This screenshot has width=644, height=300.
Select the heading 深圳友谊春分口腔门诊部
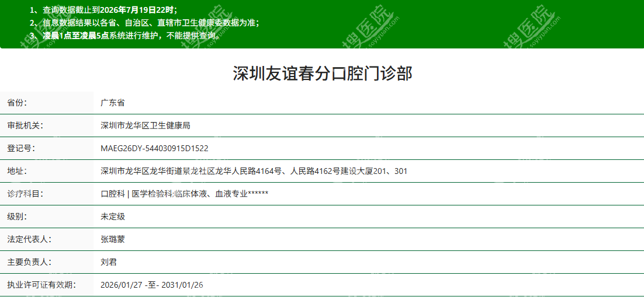pyautogui.click(x=322, y=74)
